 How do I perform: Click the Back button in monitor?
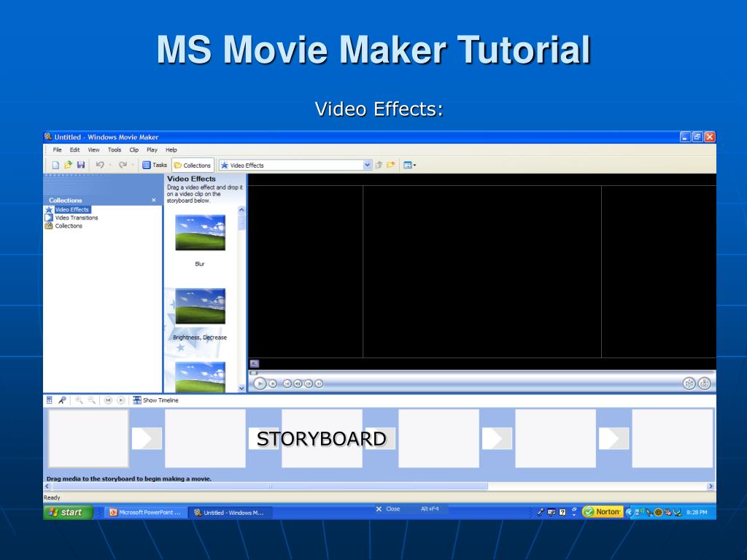pyautogui.click(x=287, y=384)
